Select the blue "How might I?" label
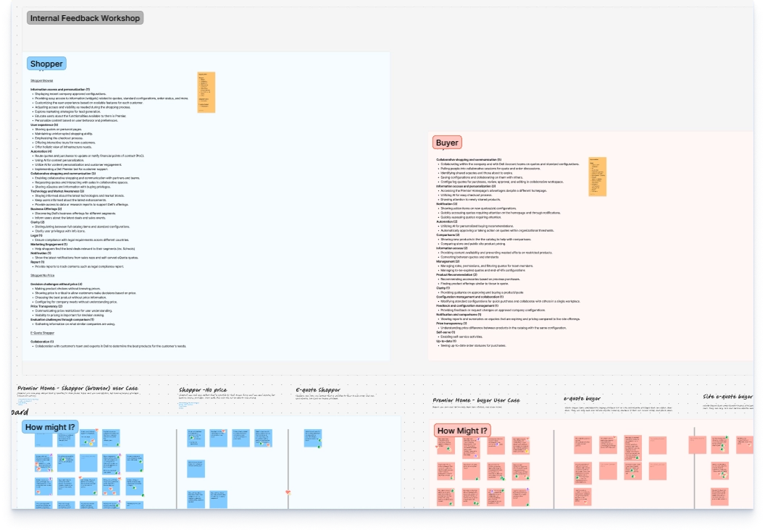The height and width of the screenshot is (532, 765). 50,427
